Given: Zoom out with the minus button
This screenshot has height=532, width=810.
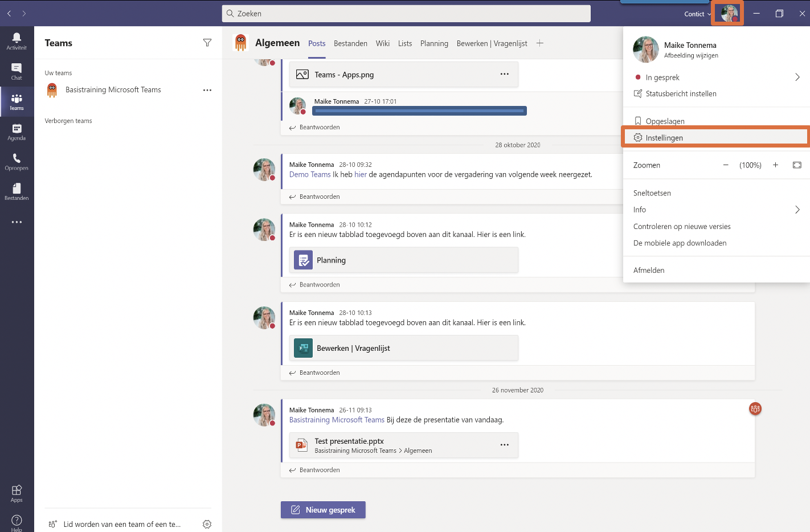Looking at the screenshot, I should click(726, 165).
